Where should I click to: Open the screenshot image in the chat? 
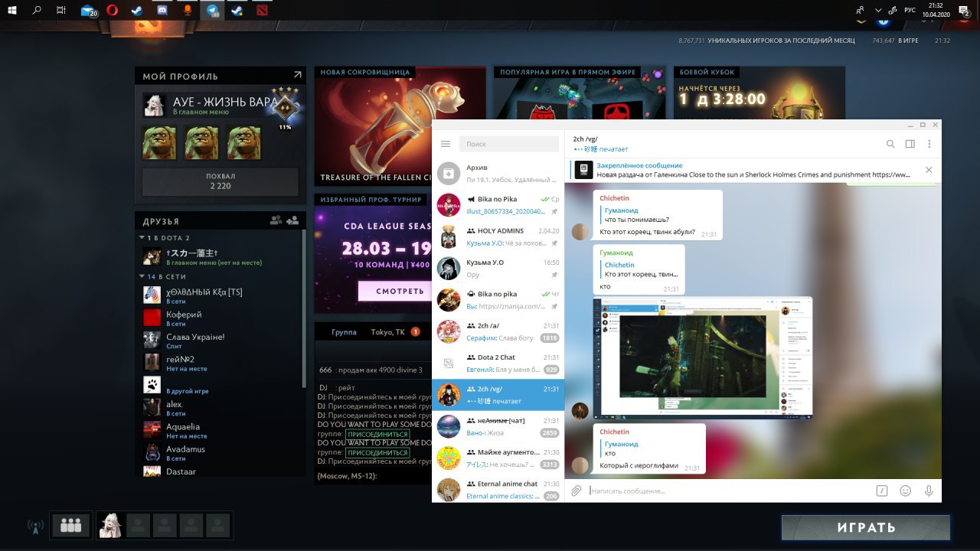click(x=702, y=357)
